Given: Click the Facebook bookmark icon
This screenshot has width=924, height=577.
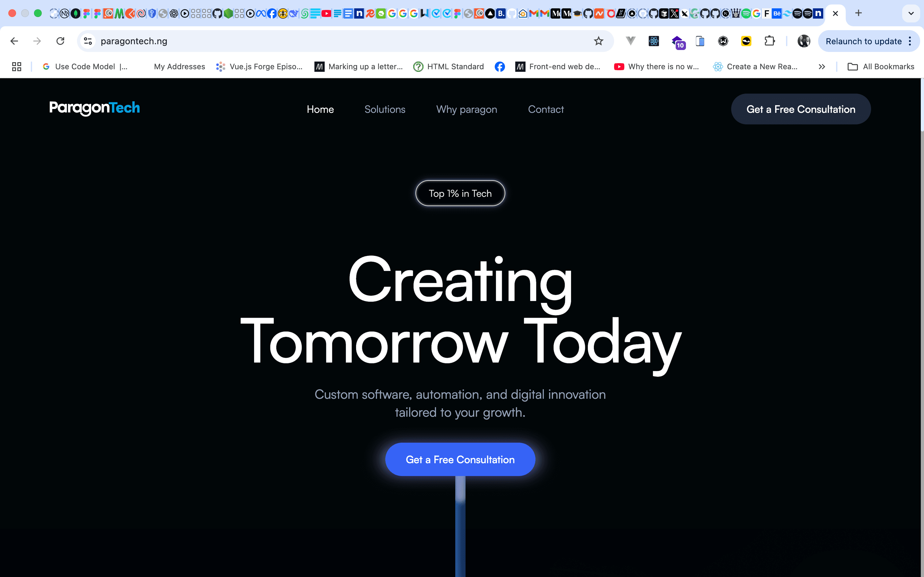Looking at the screenshot, I should coord(500,67).
